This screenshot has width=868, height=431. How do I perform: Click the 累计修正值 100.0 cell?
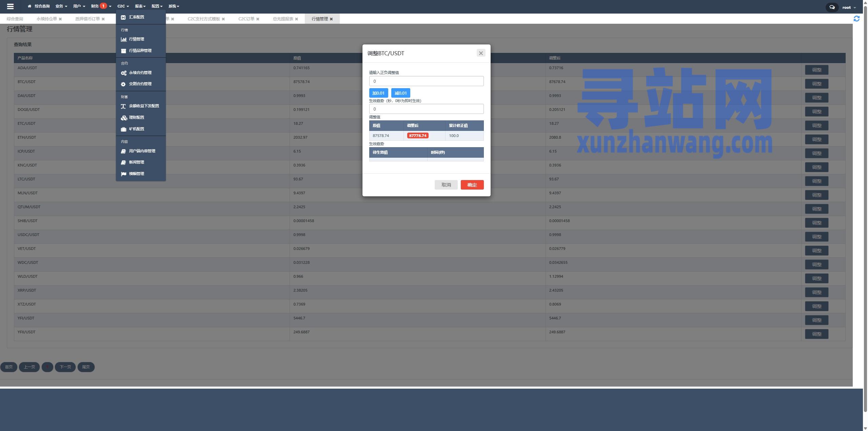[x=464, y=136]
